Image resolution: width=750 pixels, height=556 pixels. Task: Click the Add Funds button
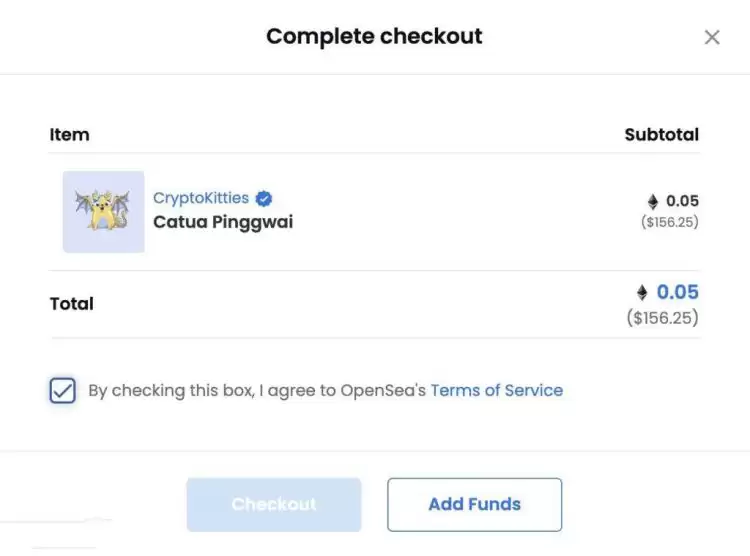click(474, 504)
